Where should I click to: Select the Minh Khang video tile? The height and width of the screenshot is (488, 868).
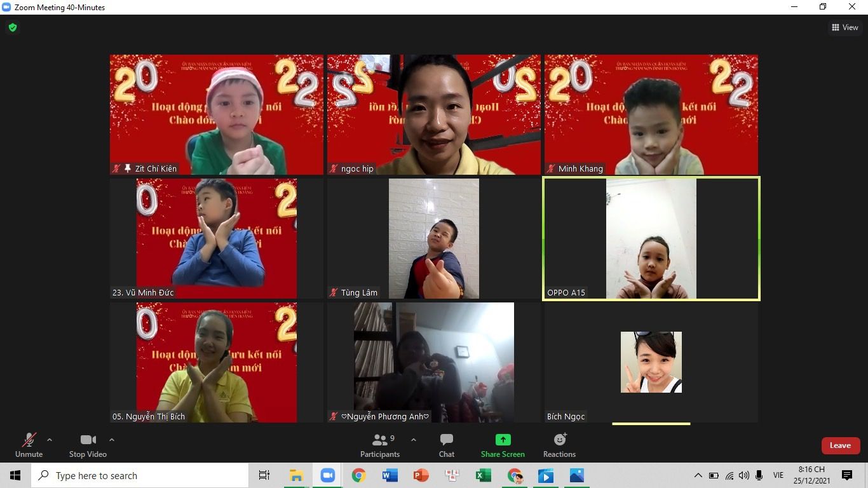click(651, 114)
